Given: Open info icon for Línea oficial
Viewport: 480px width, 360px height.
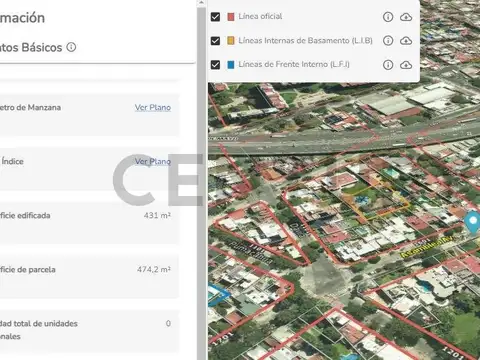Looking at the screenshot, I should click(x=388, y=17).
